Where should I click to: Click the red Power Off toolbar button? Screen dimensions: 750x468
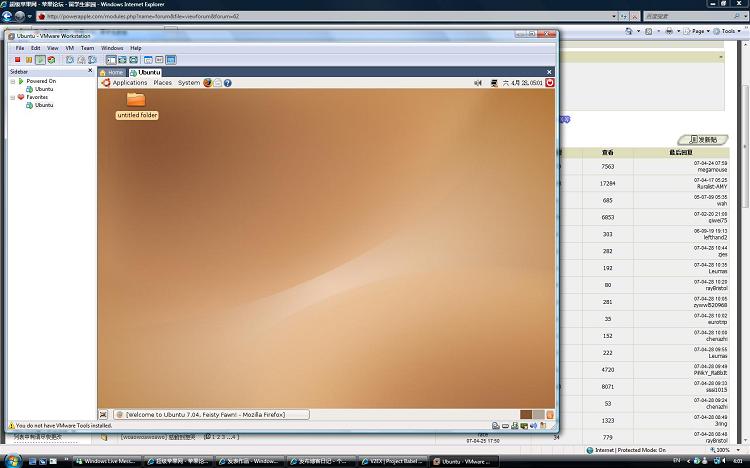17,60
